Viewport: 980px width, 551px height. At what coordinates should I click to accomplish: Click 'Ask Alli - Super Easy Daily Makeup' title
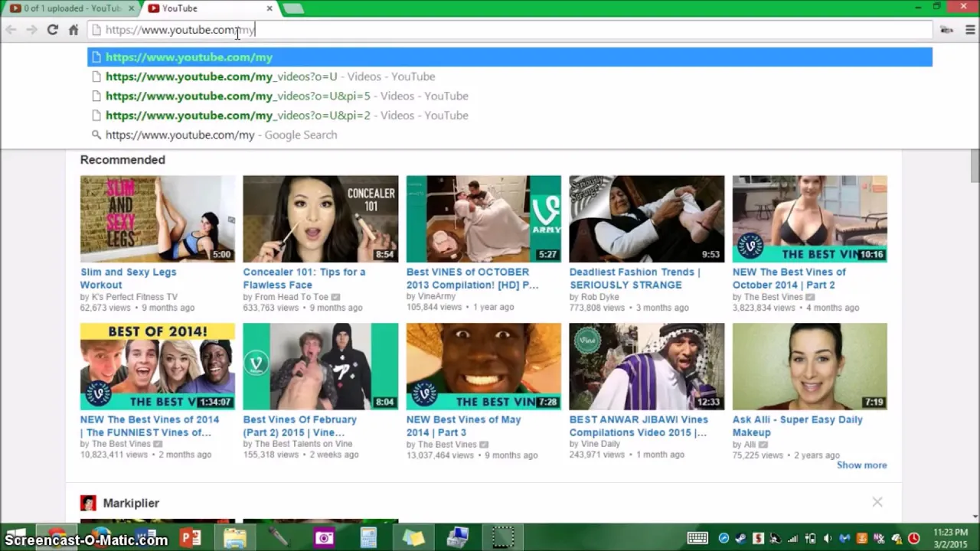pos(798,425)
